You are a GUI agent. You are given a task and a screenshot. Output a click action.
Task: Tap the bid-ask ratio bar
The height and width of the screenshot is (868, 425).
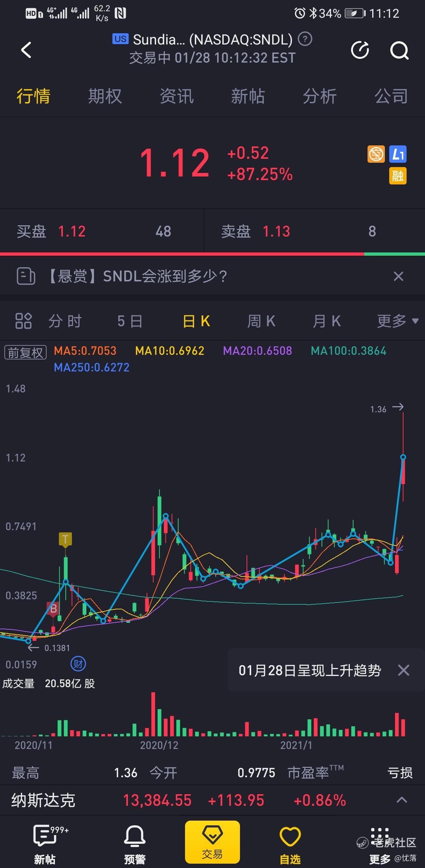pyautogui.click(x=212, y=254)
